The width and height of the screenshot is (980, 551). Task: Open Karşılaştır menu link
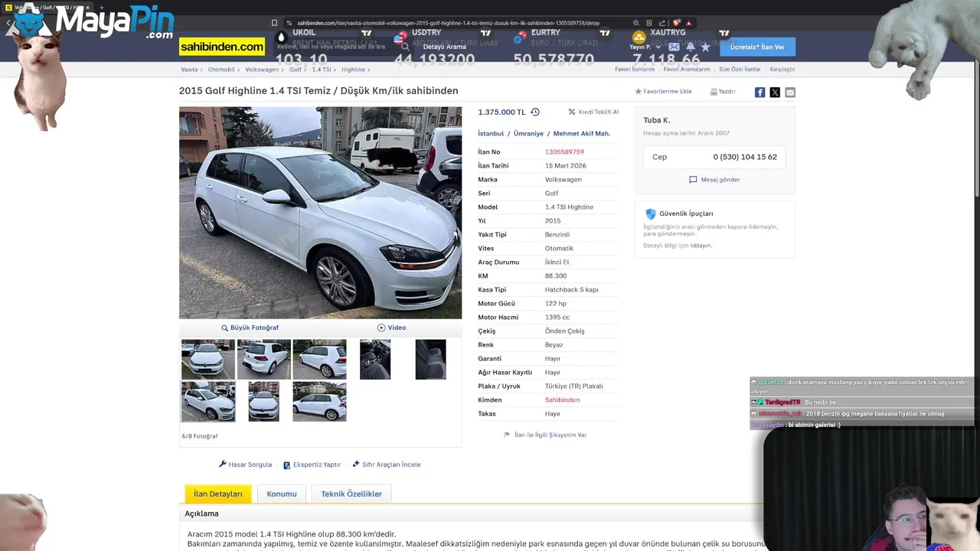[782, 70]
